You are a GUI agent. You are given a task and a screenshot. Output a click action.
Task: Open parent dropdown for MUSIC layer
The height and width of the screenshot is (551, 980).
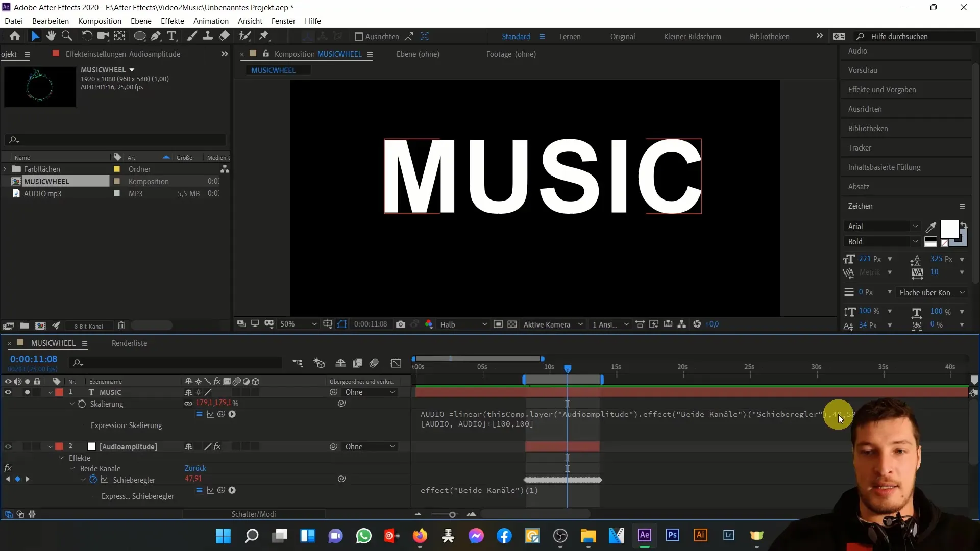370,392
